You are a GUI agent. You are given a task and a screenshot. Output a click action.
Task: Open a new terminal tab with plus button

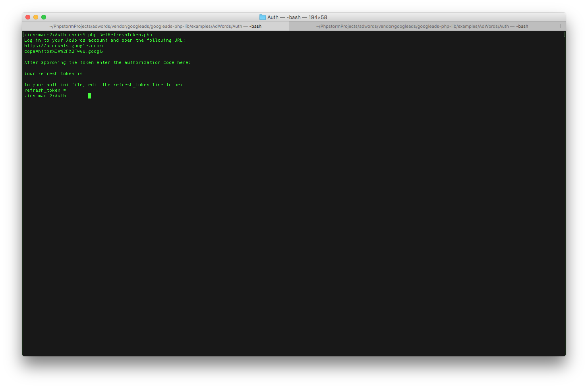click(561, 26)
